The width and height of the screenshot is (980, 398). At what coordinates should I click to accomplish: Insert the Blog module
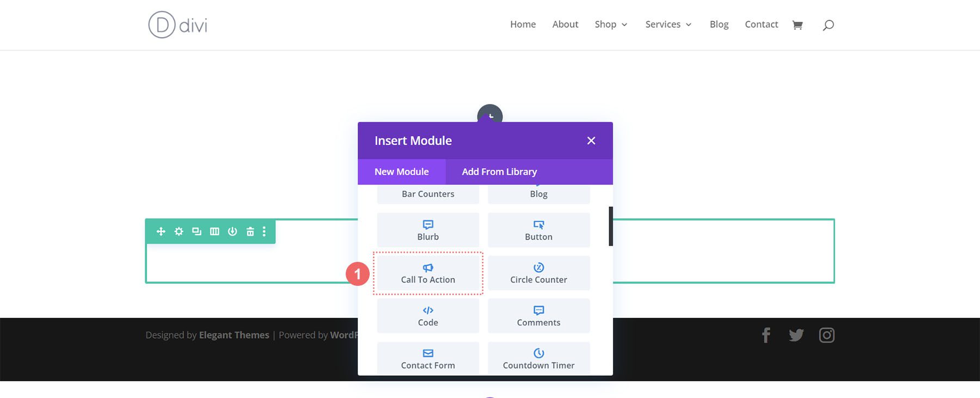coord(538,194)
